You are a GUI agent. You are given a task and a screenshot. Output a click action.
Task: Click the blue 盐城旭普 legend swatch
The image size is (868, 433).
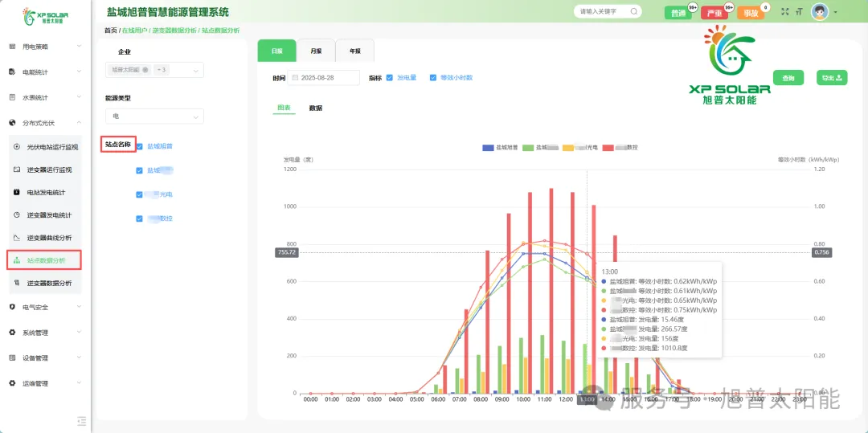tap(488, 148)
